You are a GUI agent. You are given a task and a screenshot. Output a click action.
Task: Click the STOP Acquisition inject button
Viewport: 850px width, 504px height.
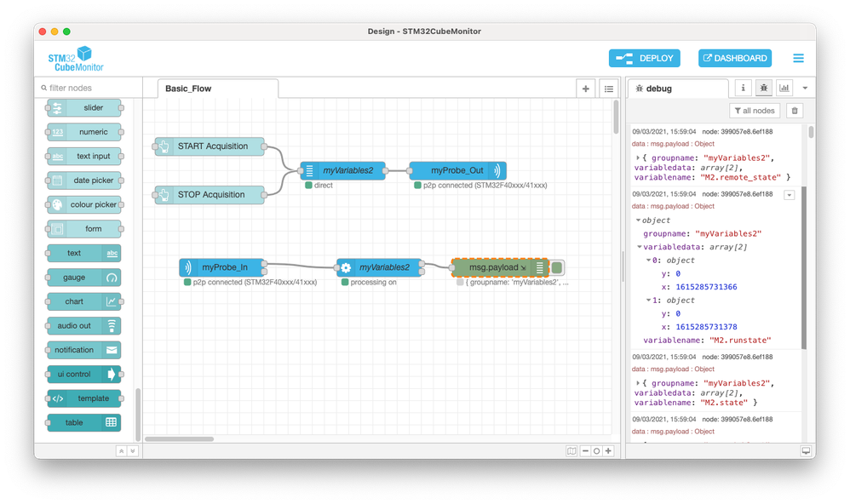click(x=164, y=195)
